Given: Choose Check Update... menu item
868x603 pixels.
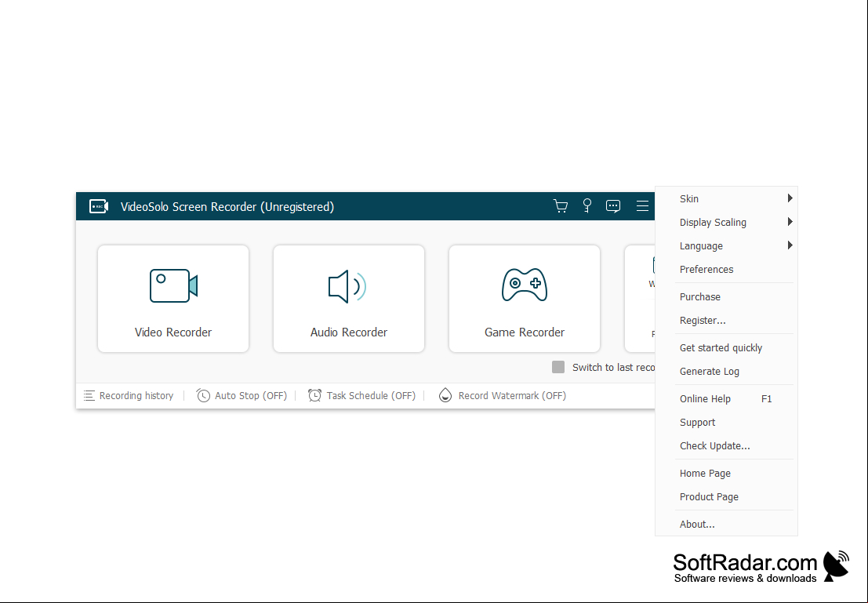Looking at the screenshot, I should tap(726, 445).
